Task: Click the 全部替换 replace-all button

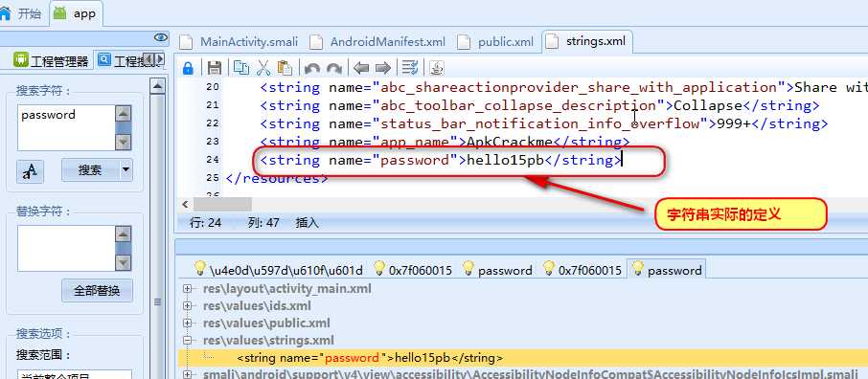Action: (x=97, y=291)
